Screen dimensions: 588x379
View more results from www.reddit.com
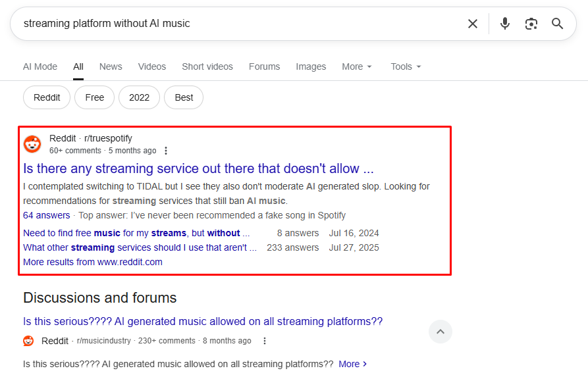92,261
